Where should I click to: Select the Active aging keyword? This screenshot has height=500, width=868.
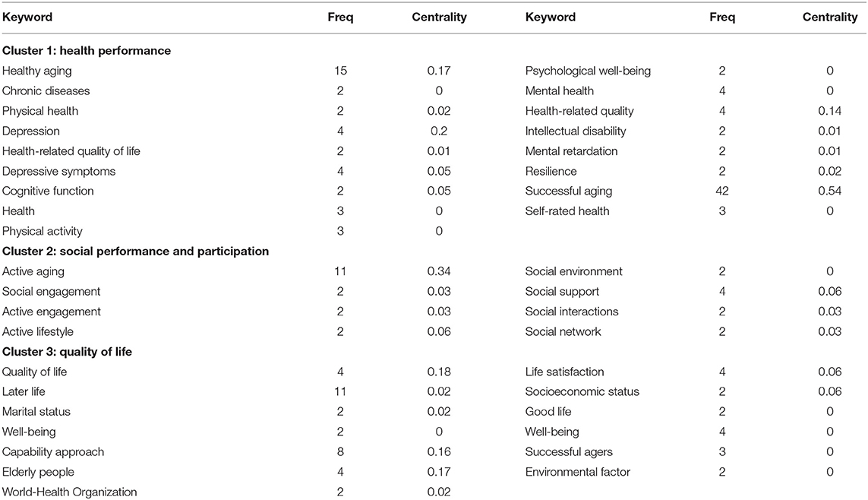(33, 271)
